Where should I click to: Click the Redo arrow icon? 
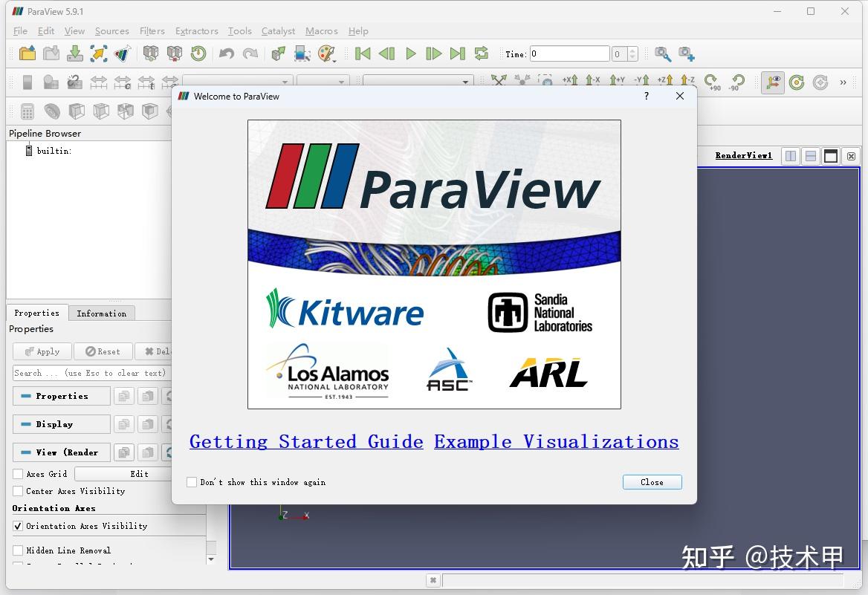pyautogui.click(x=250, y=53)
